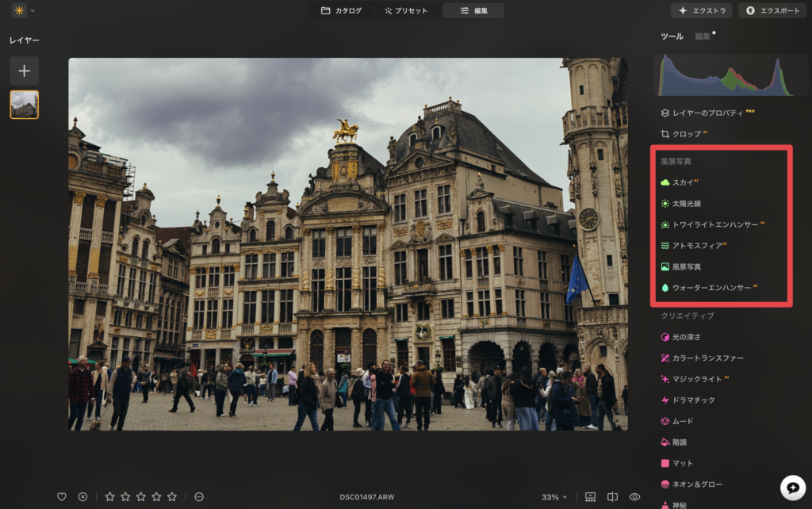812x509 pixels.
Task: Open レイヤーのプロパティ tool
Action: (x=707, y=113)
